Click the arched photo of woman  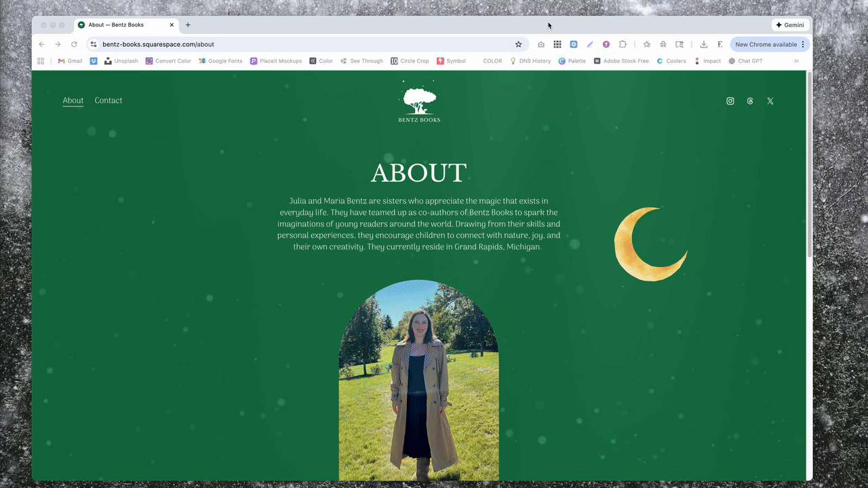click(418, 380)
